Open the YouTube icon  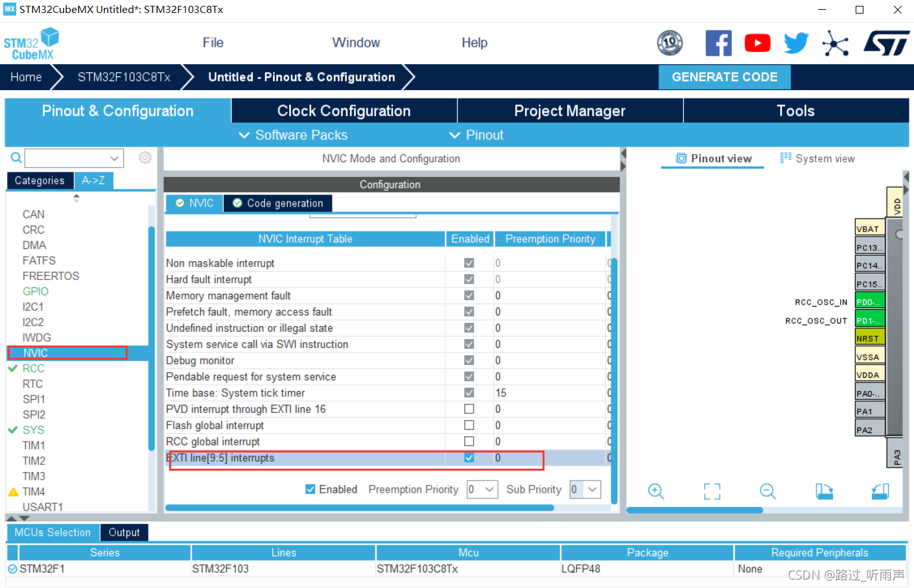(x=757, y=43)
